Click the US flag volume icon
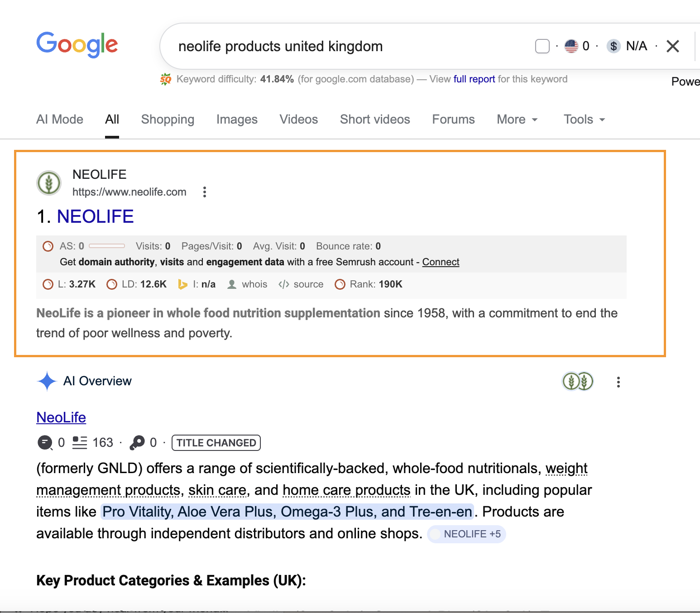 click(x=571, y=46)
